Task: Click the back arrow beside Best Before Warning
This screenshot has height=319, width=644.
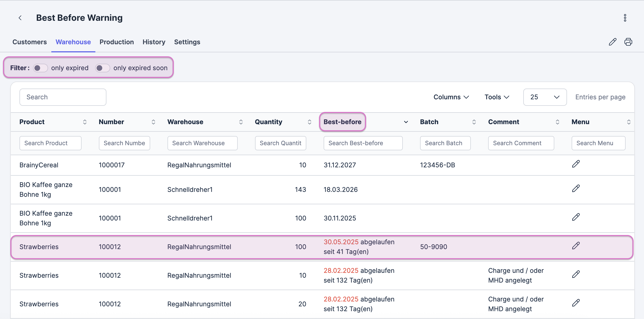Action: point(20,18)
